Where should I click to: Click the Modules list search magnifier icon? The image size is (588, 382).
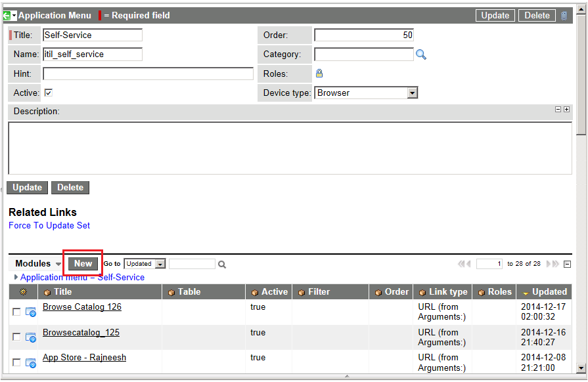point(222,265)
